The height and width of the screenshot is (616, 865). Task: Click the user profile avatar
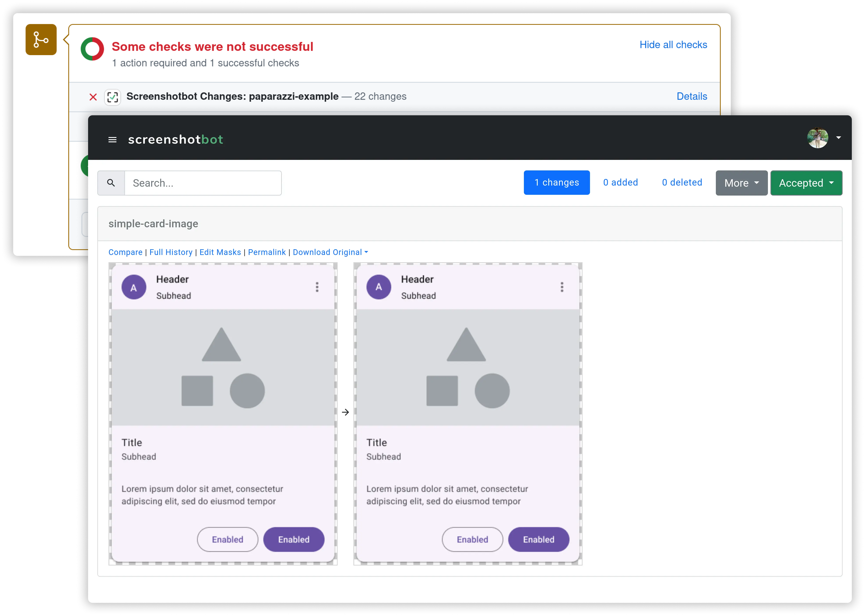point(818,138)
